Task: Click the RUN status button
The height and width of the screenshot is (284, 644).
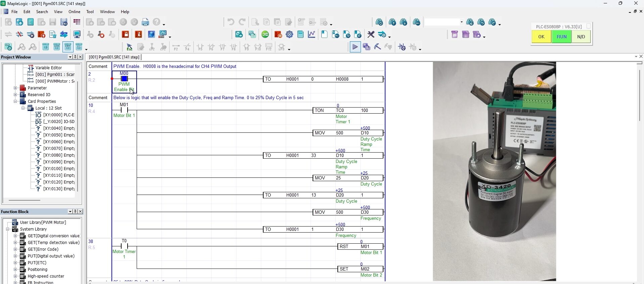Action: [561, 37]
